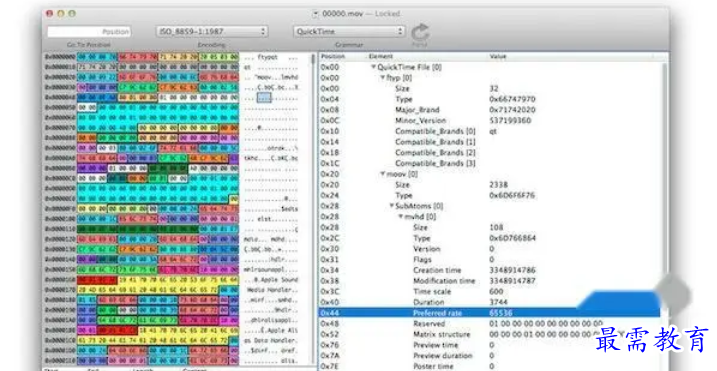The height and width of the screenshot is (371, 717).
Task: Select the Modification time row
Action: [x=489, y=281]
